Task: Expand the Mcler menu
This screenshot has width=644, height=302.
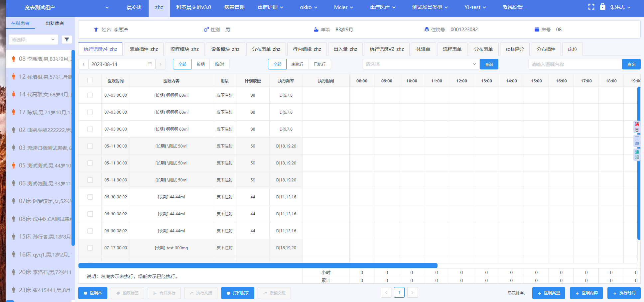Action: click(343, 7)
